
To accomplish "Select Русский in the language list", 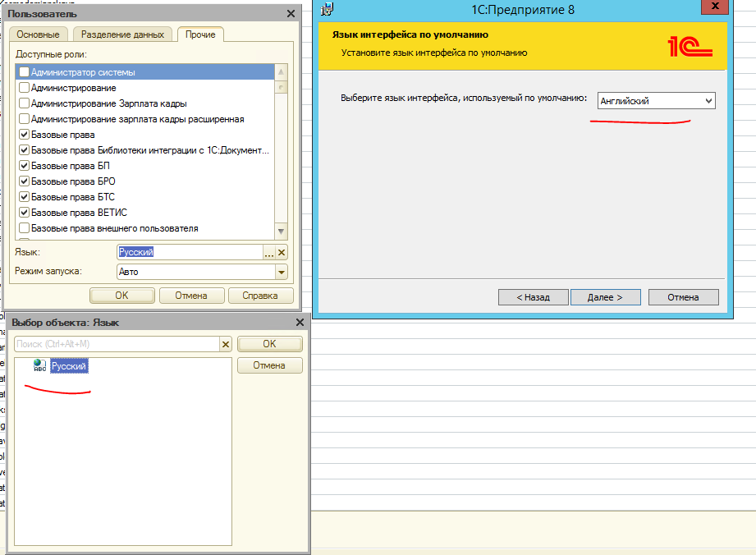I will pyautogui.click(x=69, y=366).
